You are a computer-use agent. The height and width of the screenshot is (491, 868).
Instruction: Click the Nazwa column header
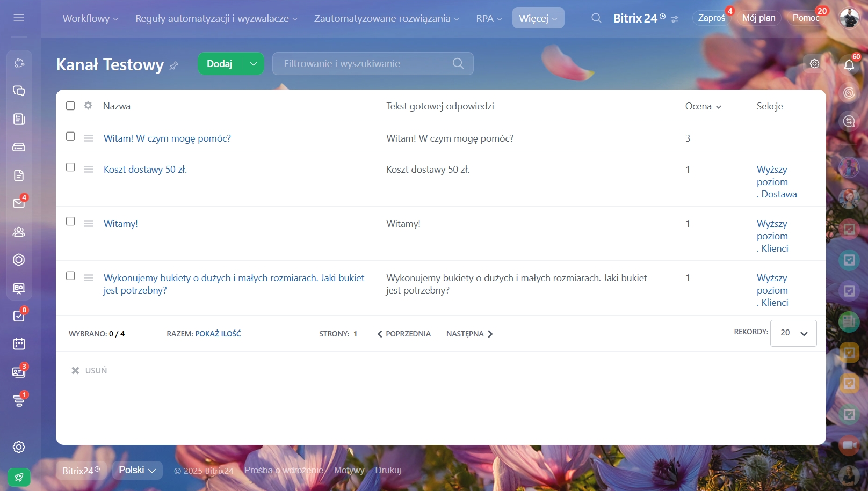pyautogui.click(x=117, y=106)
